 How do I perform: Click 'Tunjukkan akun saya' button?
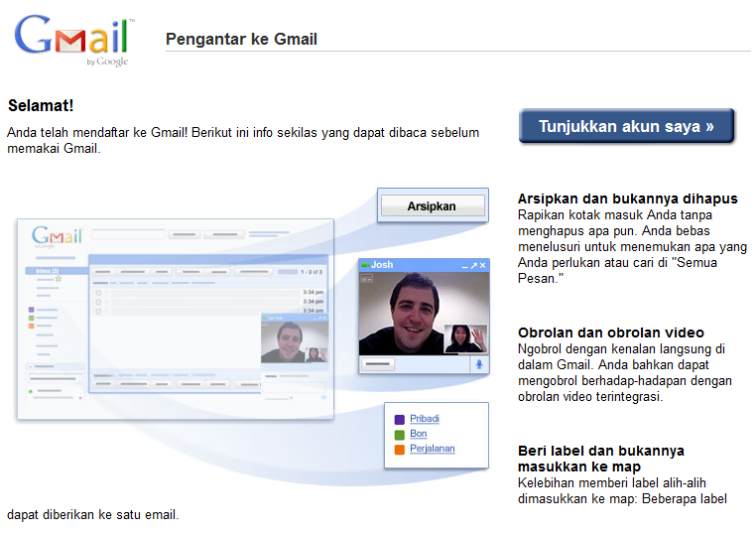click(x=626, y=126)
